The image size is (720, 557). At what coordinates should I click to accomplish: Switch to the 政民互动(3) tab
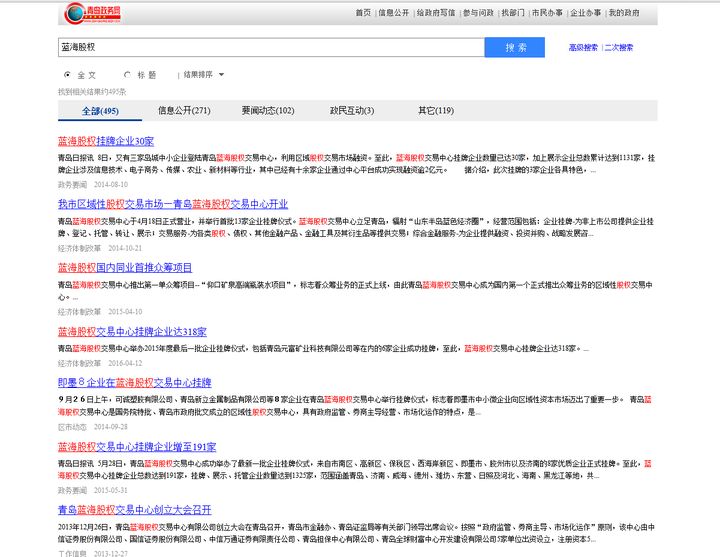pyautogui.click(x=352, y=111)
